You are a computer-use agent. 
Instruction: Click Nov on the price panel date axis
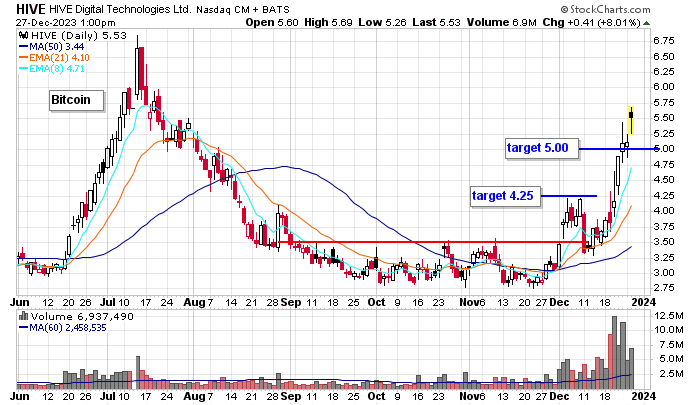[x=469, y=303]
